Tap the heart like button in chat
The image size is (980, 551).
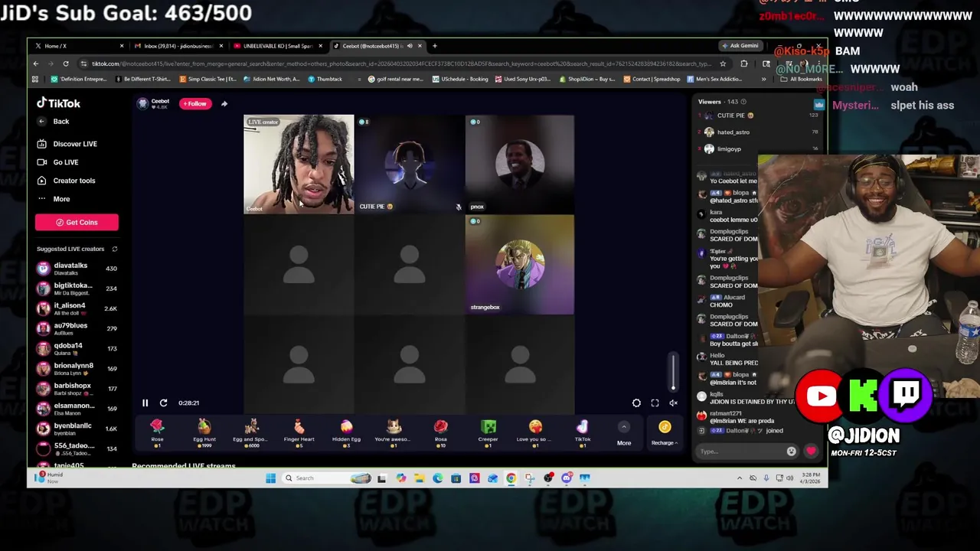pos(812,452)
